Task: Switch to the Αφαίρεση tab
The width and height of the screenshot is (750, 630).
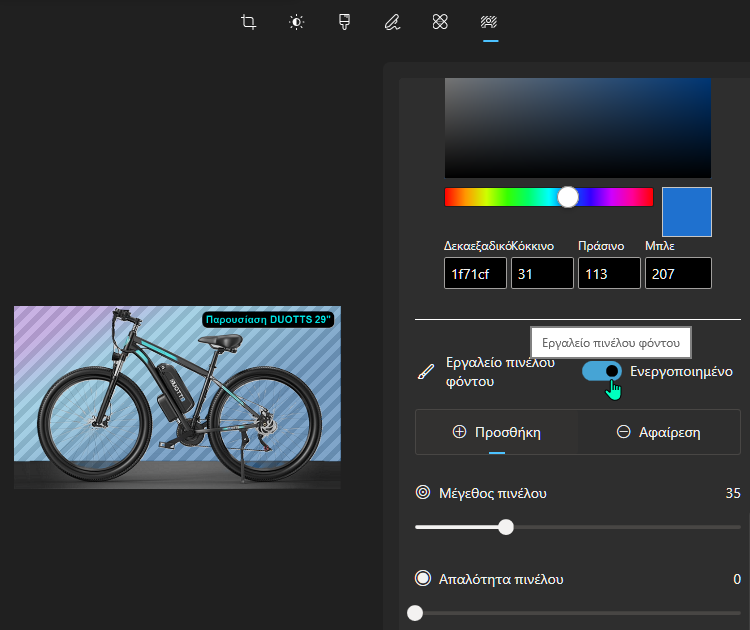Action: pyautogui.click(x=658, y=433)
